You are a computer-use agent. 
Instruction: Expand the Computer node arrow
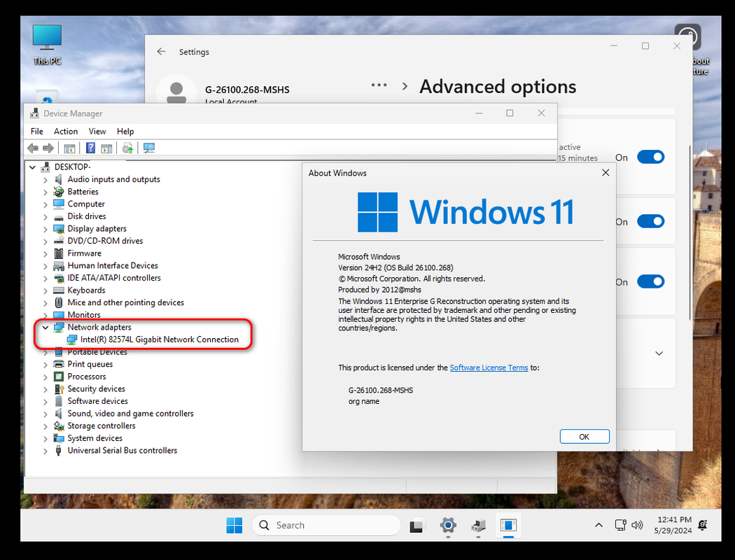point(45,204)
